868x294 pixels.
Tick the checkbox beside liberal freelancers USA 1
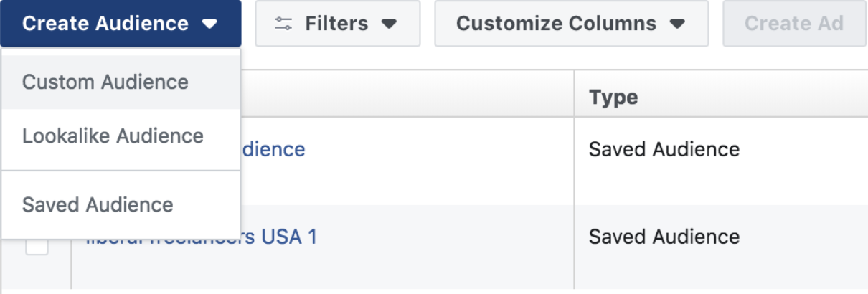click(x=37, y=244)
